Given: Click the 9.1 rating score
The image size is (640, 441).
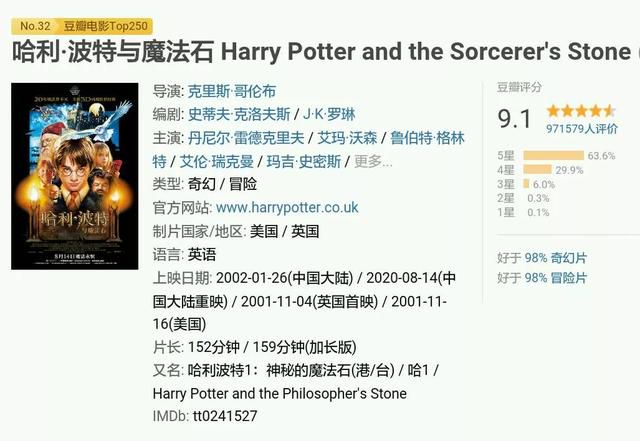Looking at the screenshot, I should point(515,119).
